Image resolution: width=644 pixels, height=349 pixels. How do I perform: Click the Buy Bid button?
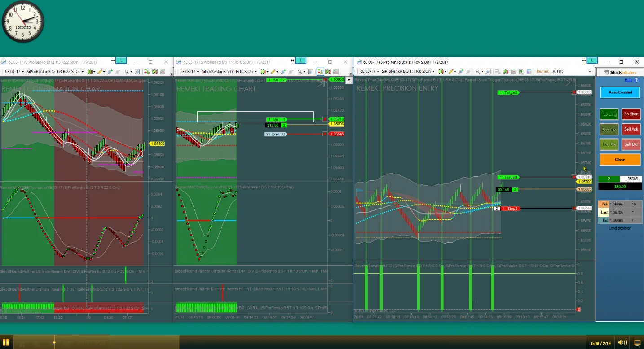click(x=609, y=144)
